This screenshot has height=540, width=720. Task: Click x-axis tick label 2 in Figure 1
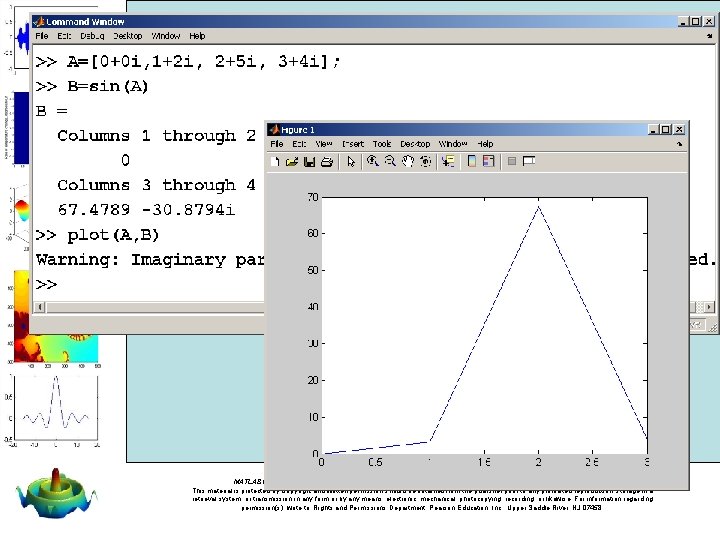click(x=539, y=462)
